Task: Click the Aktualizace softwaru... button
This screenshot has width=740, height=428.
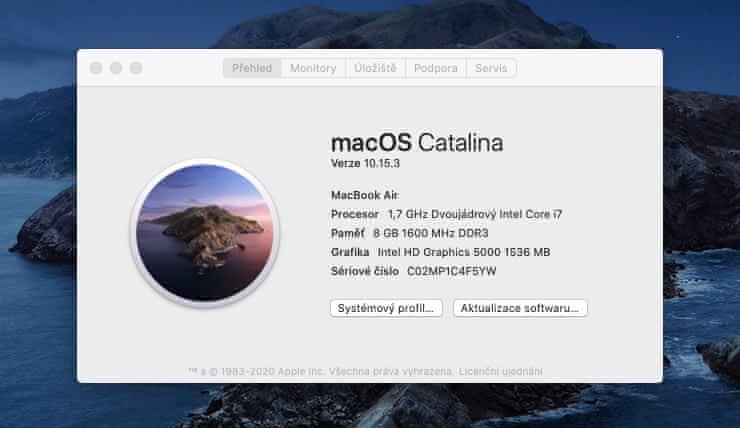Action: [x=520, y=308]
